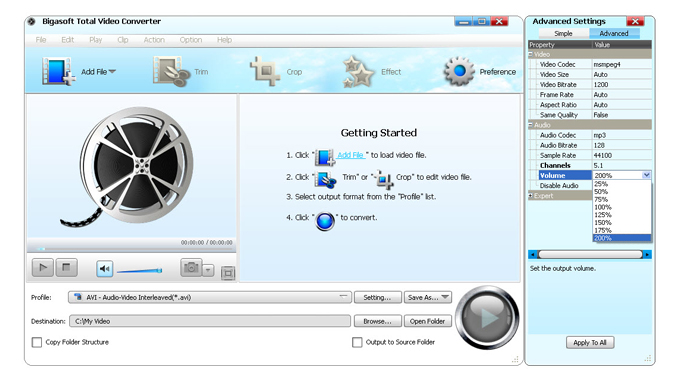Click the Sample Rate value 44100

603,156
